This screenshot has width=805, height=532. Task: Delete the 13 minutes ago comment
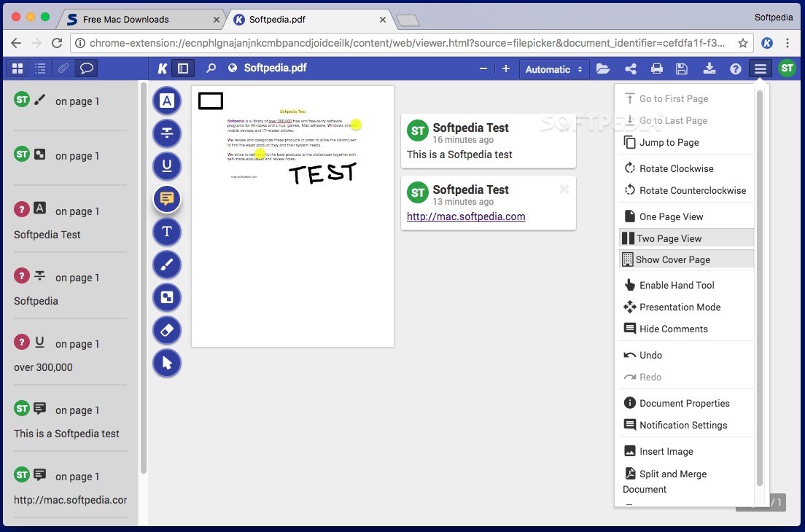coord(564,189)
